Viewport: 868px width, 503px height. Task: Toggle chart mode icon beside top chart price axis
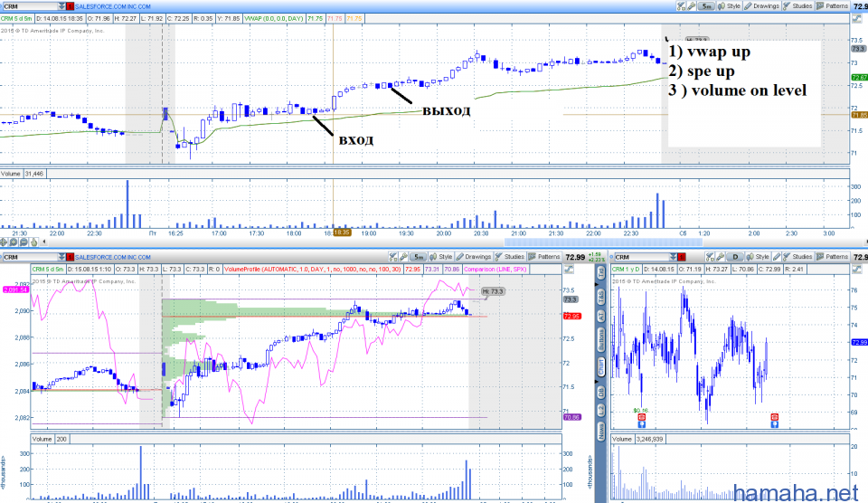click(x=858, y=18)
